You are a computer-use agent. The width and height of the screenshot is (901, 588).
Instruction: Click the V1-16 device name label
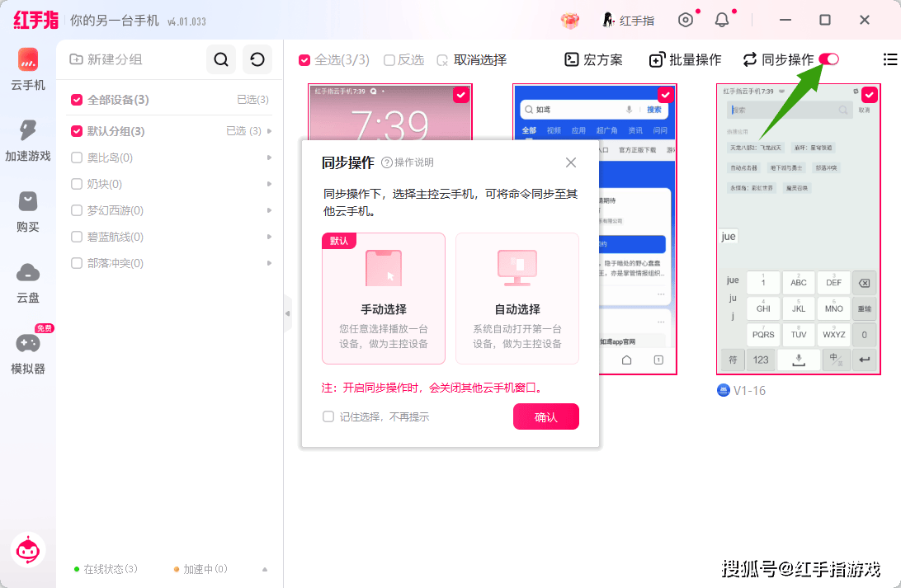pyautogui.click(x=749, y=390)
